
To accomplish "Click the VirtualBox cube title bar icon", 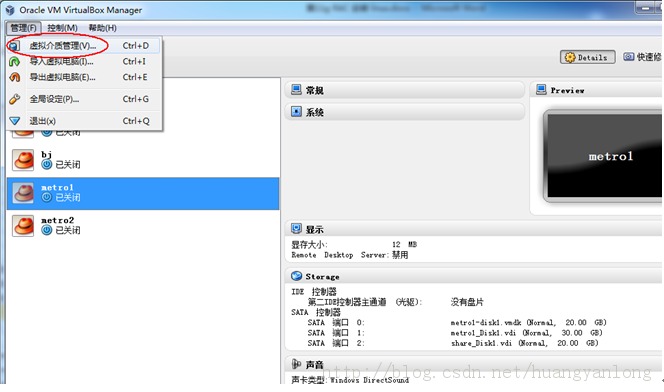I will tap(10, 10).
